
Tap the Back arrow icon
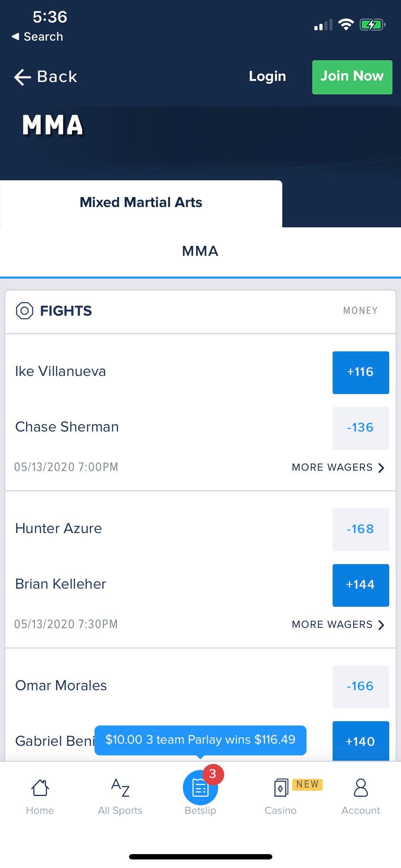pos(23,77)
